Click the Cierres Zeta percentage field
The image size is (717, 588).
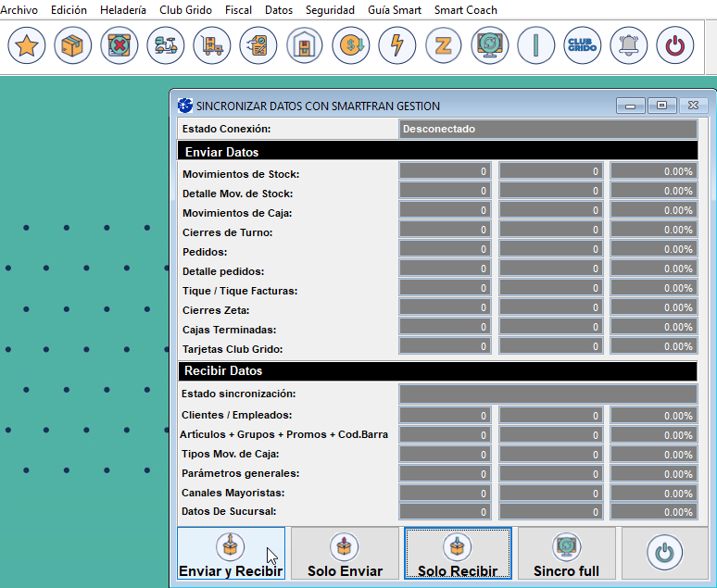point(653,307)
